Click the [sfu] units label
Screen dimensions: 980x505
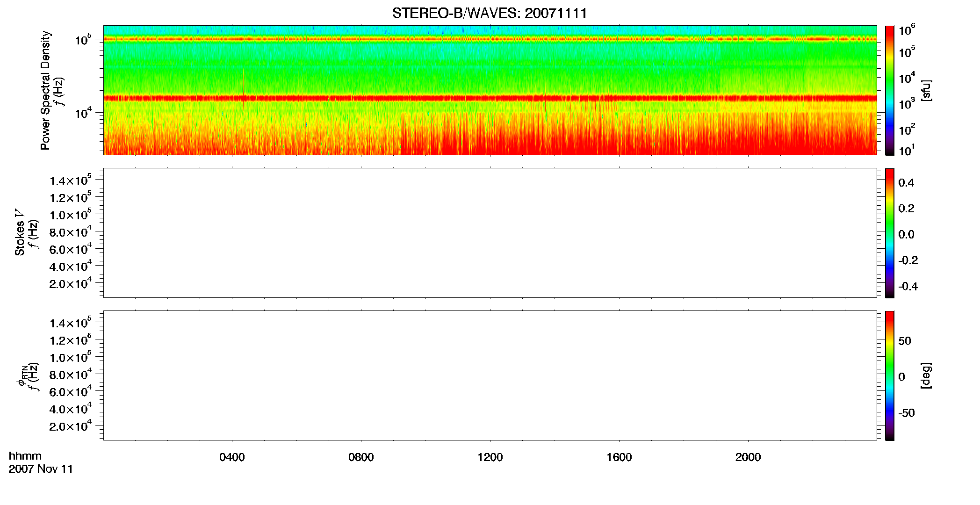click(926, 90)
